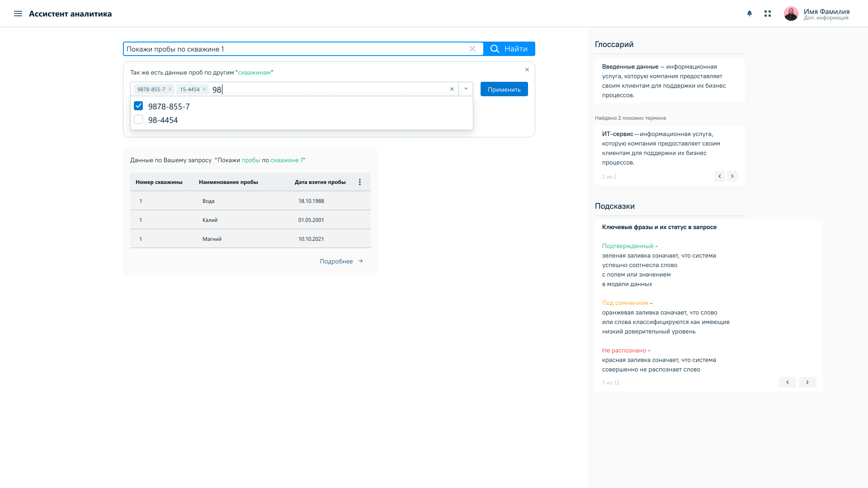Viewport: 868px width, 488px height.
Task: Click the user profile avatar
Action: [x=791, y=14]
